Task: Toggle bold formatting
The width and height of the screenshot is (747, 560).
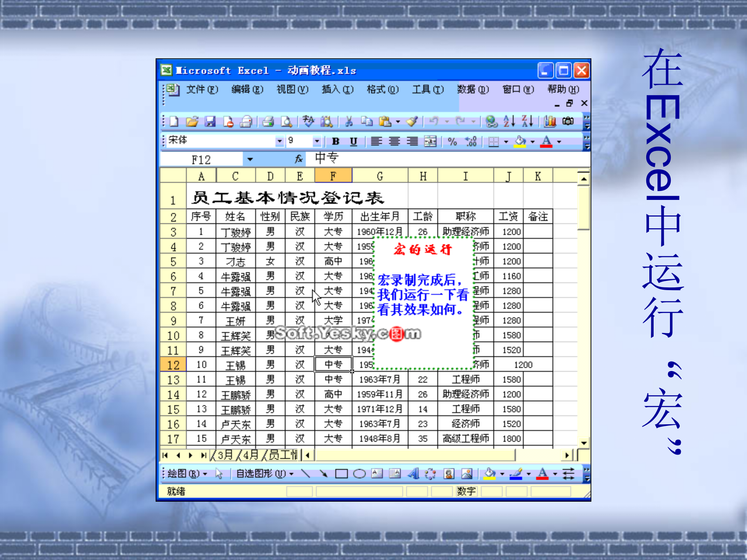Action: tap(336, 142)
